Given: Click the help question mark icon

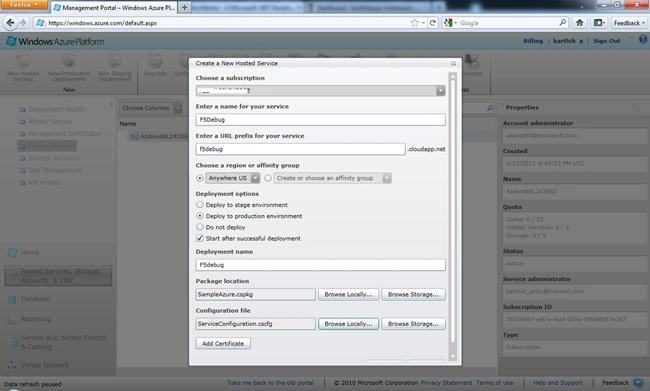Looking at the screenshot, I should tap(643, 39).
